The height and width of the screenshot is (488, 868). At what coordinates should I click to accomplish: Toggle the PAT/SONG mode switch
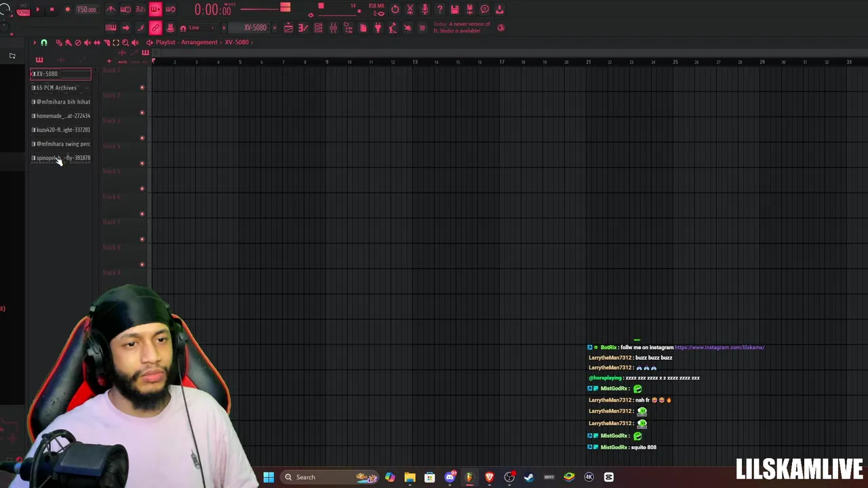[x=23, y=10]
